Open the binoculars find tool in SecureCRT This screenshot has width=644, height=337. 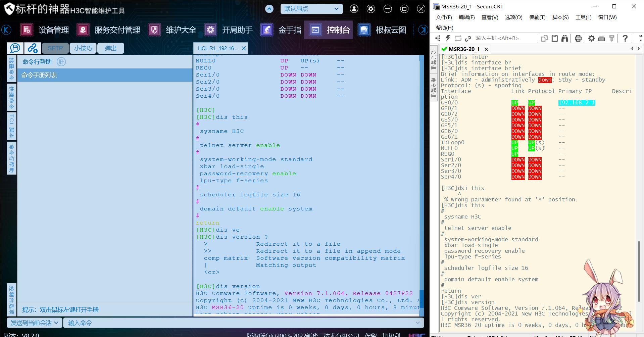(565, 38)
